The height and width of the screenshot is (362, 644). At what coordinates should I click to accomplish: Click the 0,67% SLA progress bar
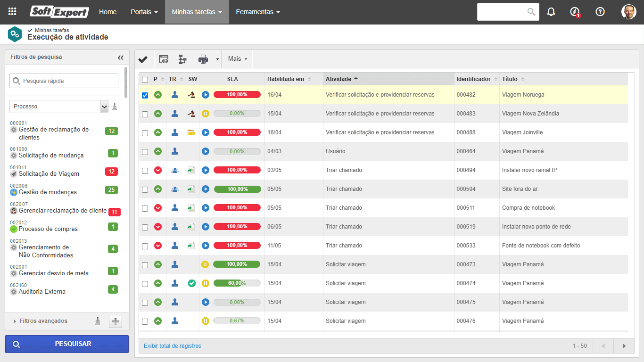237,321
